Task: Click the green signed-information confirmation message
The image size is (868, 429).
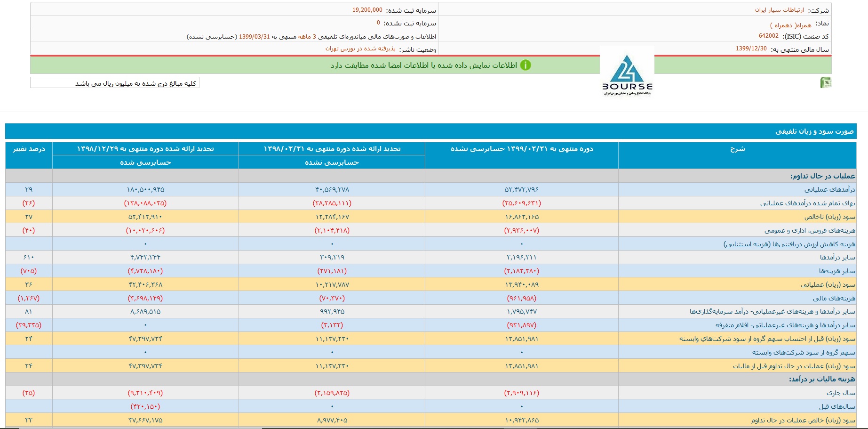Action: (423, 65)
